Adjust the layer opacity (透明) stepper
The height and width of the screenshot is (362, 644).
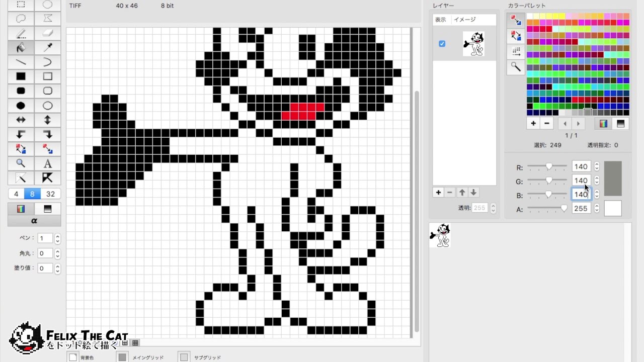click(493, 208)
